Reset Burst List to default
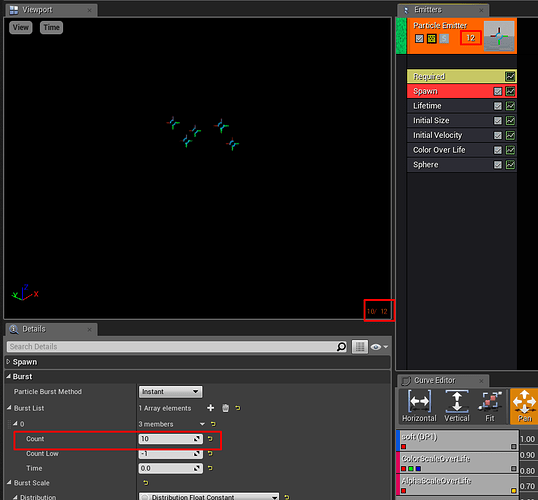This screenshot has height=500, width=538. (238, 408)
